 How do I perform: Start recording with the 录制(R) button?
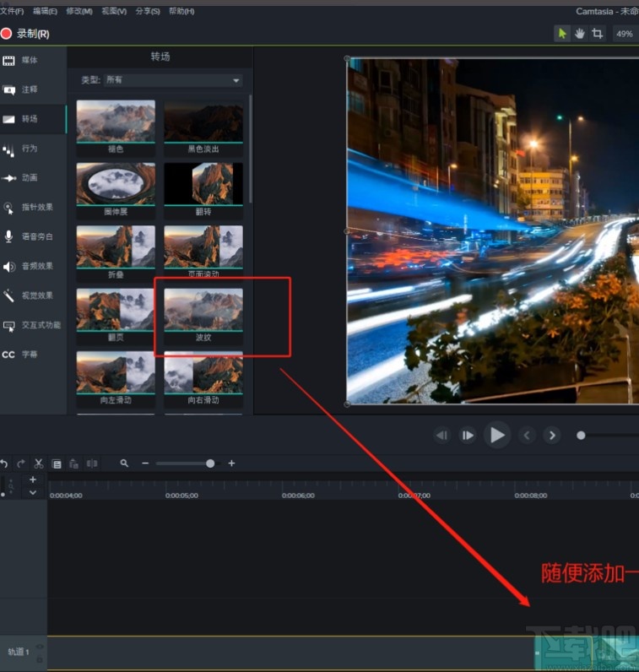coord(24,34)
